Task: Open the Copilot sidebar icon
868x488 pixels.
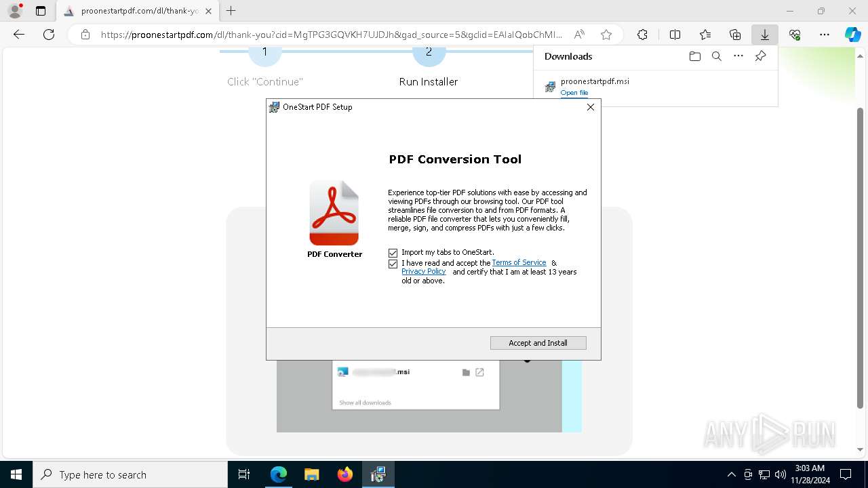Action: point(852,35)
